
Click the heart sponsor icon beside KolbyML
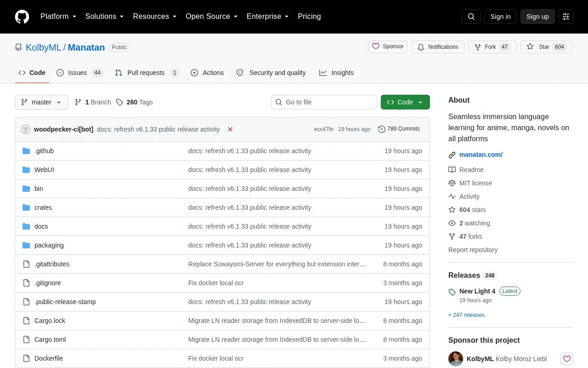pyautogui.click(x=567, y=359)
